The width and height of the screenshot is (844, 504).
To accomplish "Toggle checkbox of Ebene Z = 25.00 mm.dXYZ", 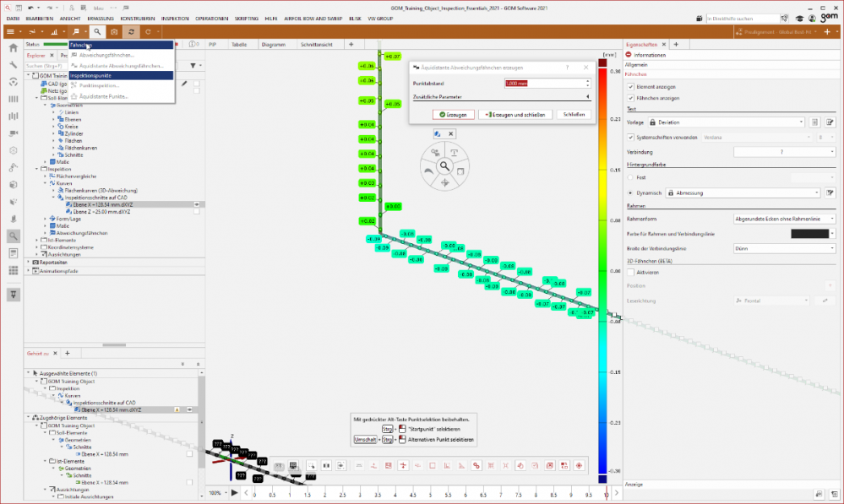I will [197, 212].
